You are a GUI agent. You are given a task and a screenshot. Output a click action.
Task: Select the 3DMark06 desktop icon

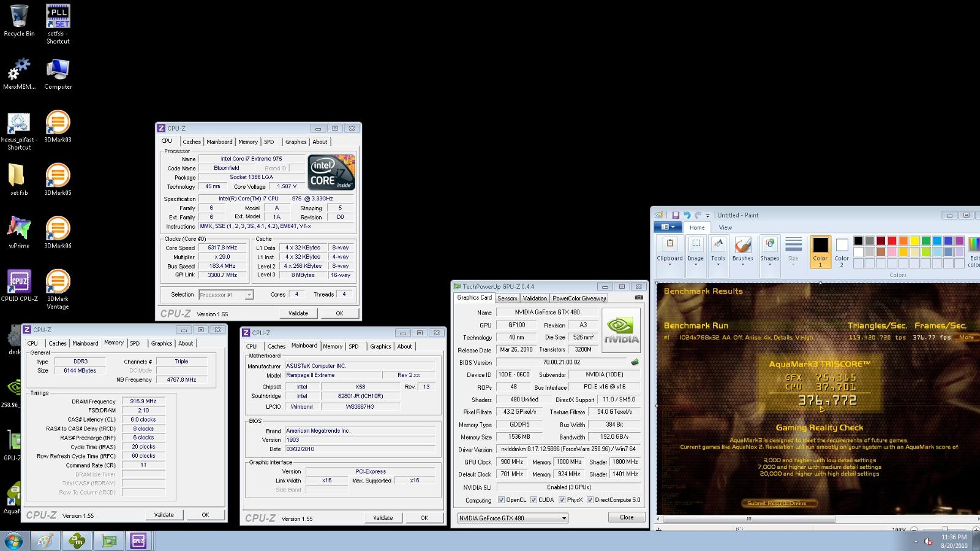point(58,233)
